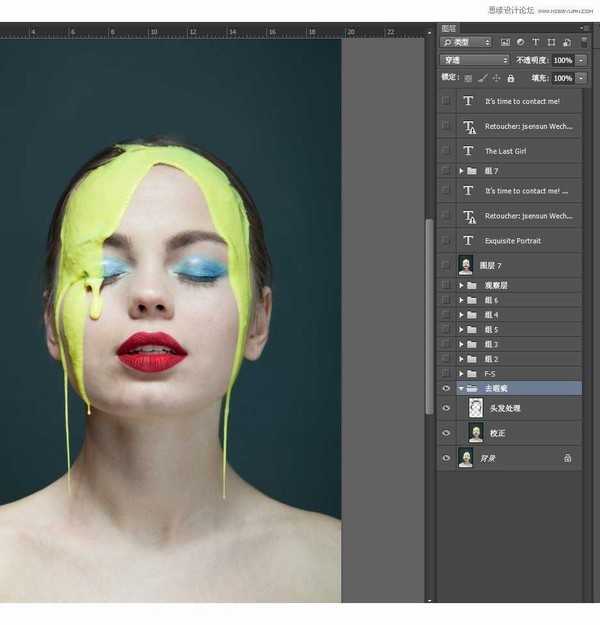
Task: Click the type layer filter icon
Action: (535, 43)
